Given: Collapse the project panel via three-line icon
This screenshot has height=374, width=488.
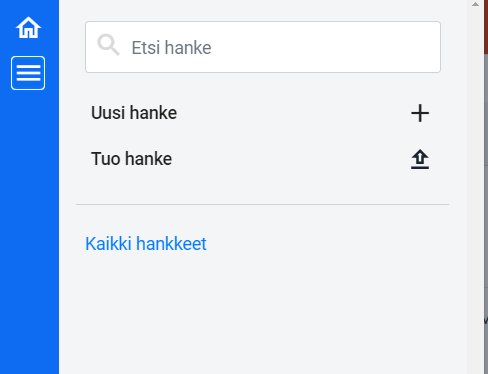Looking at the screenshot, I should (x=28, y=73).
